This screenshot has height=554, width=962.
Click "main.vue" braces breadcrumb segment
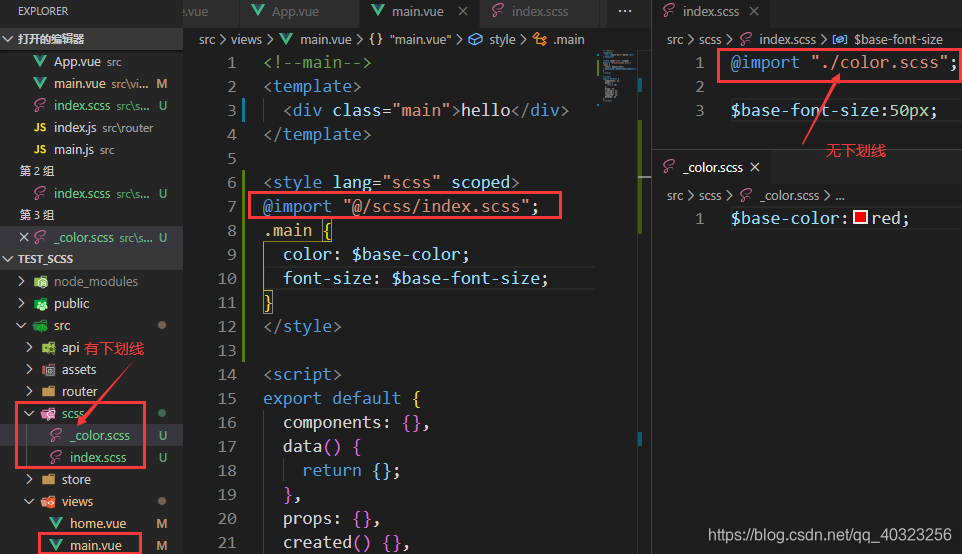click(420, 39)
